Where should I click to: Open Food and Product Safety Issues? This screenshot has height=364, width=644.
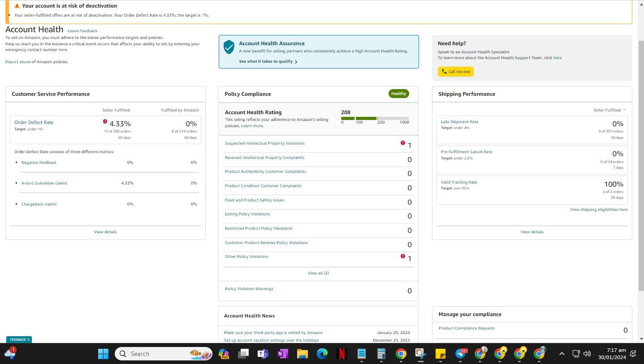coord(255,200)
